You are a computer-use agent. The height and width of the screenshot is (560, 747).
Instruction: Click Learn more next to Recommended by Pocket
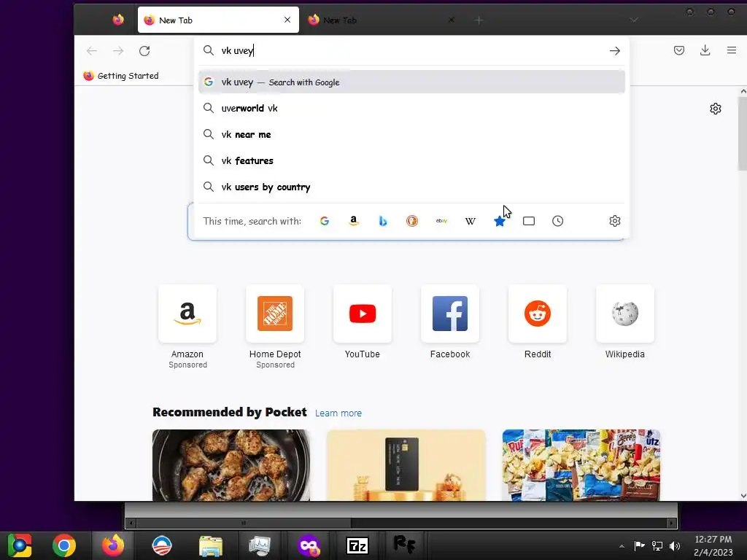tap(338, 413)
